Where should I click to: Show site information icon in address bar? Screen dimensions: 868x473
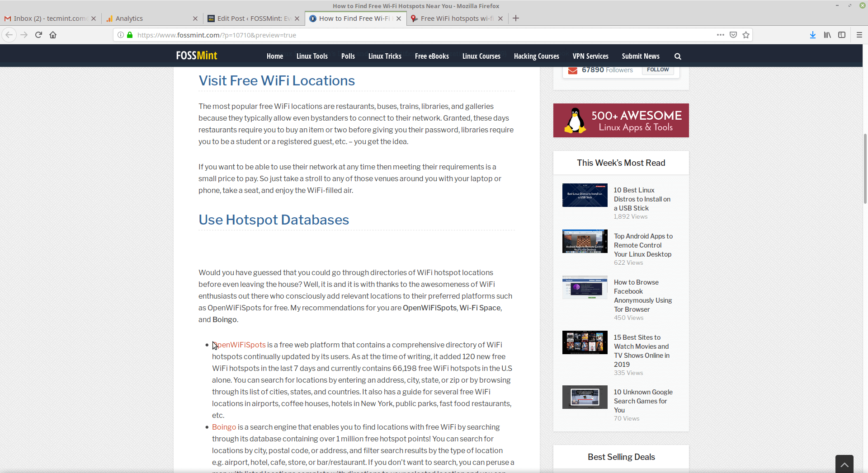click(121, 35)
